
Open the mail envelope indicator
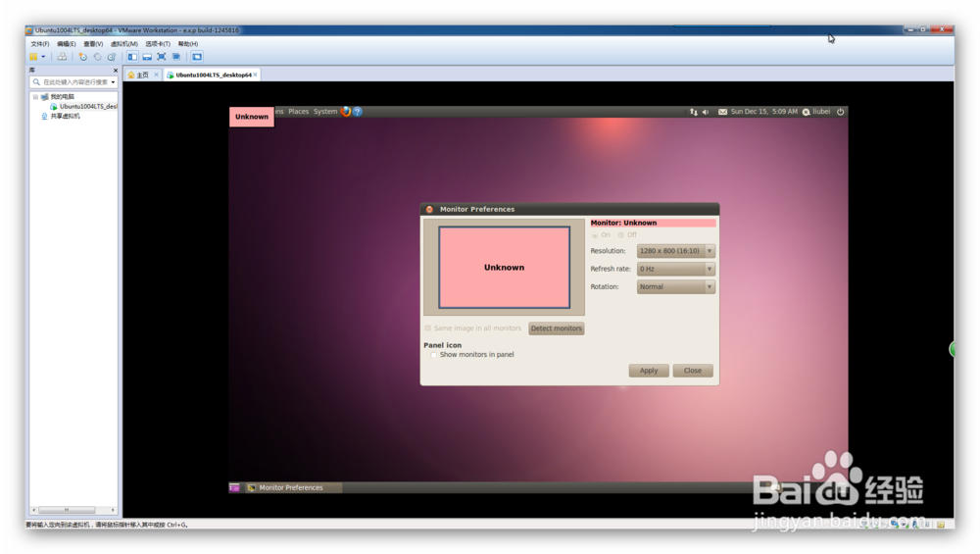[722, 112]
